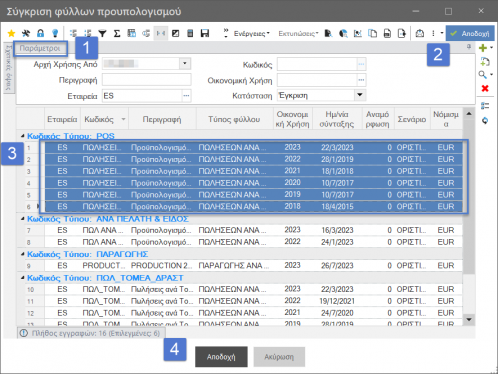
Task: Click the green-check Αποδοχή toolbar button
Action: tap(470, 33)
